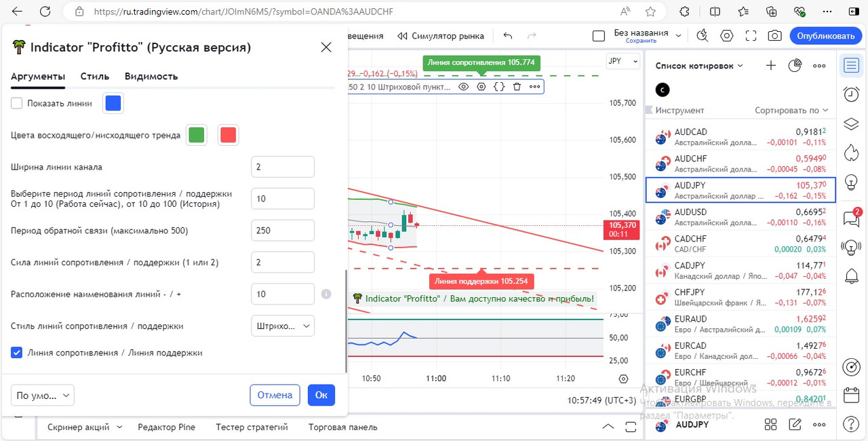This screenshot has width=868, height=441.
Task: Open notifications bell in right sidebar
Action: tap(851, 276)
